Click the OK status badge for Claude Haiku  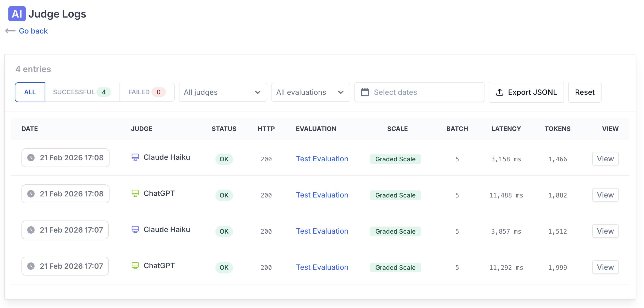click(224, 159)
